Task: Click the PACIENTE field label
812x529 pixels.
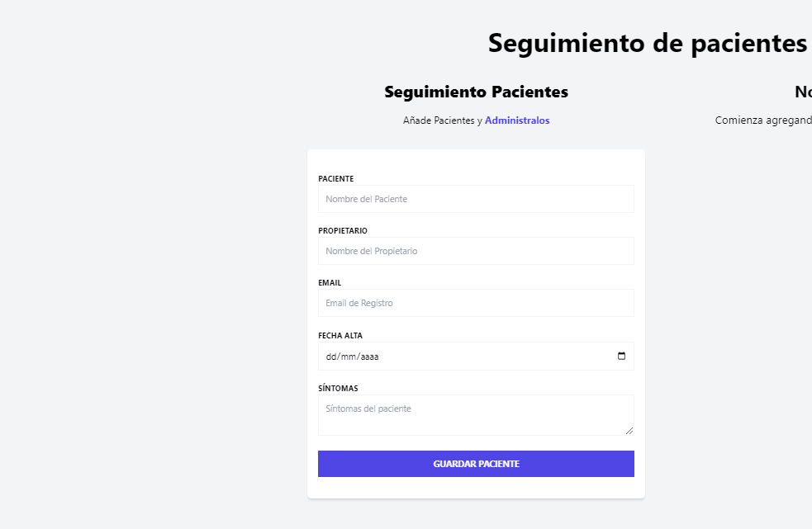Action: coord(335,178)
